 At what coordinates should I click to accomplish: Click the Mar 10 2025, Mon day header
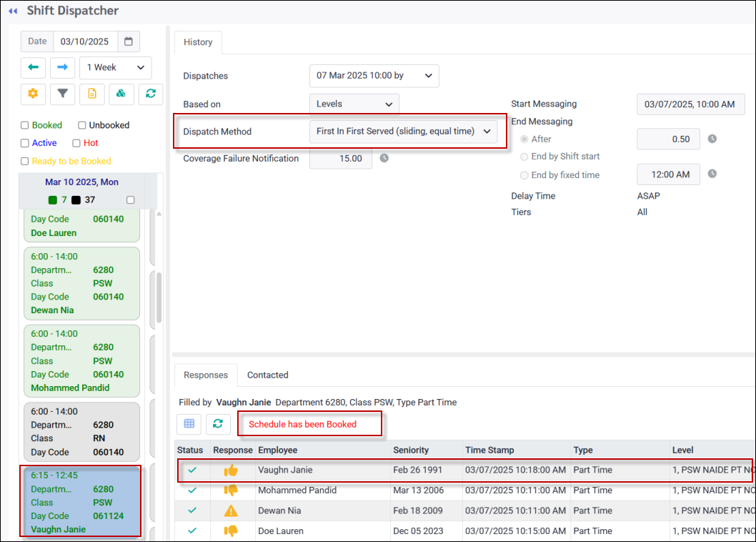click(81, 182)
